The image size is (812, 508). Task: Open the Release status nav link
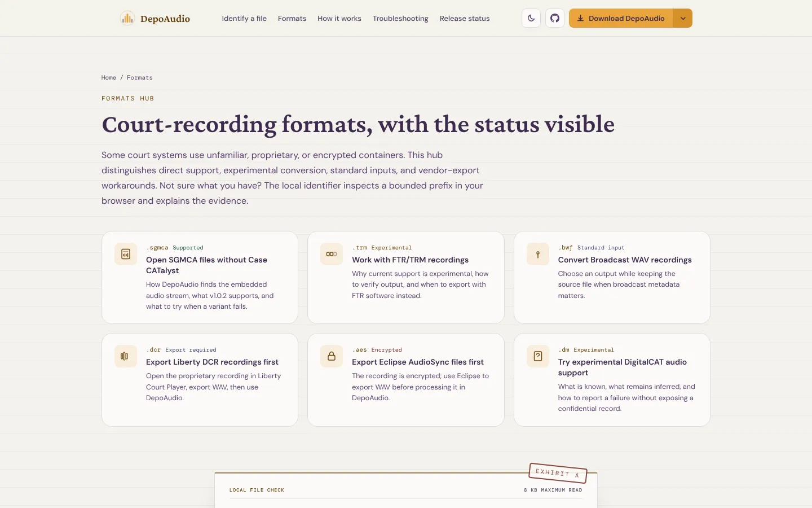pyautogui.click(x=465, y=19)
